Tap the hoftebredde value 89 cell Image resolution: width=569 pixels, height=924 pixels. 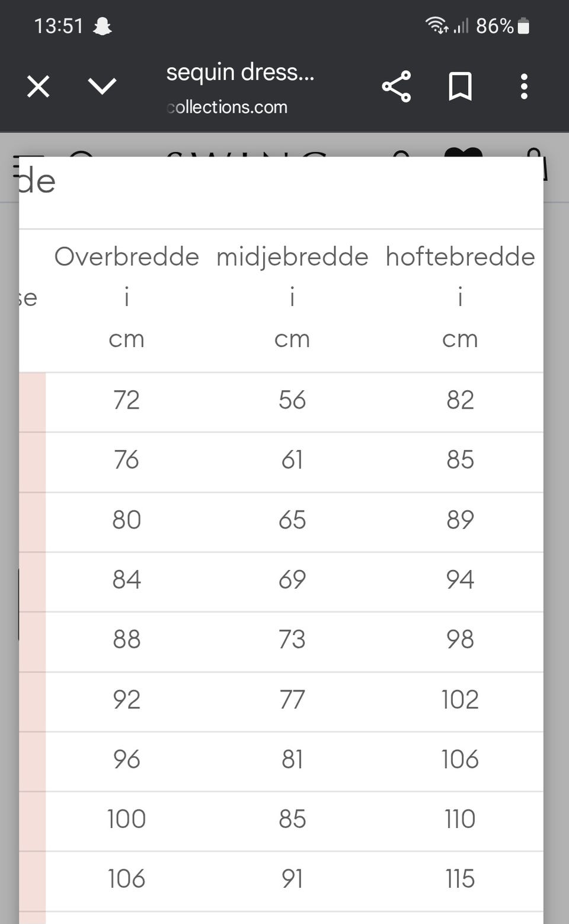point(460,520)
